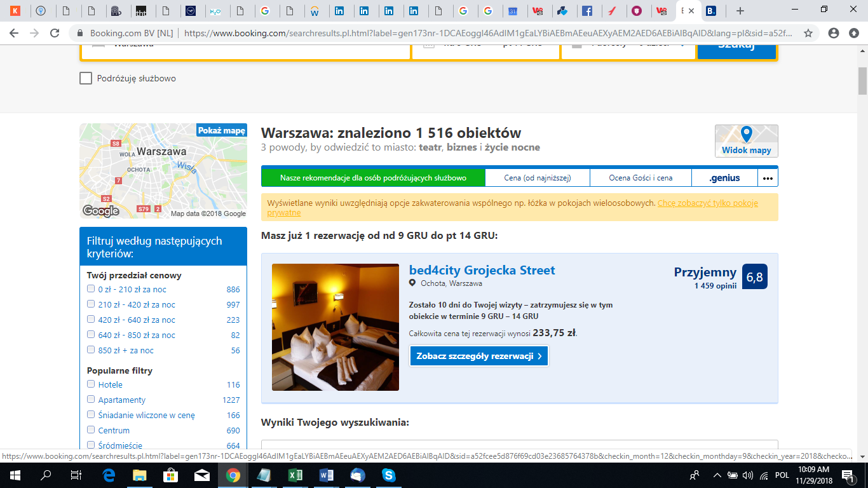The image size is (868, 488).
Task: Open the bed4city Grojecka Street link
Action: pyautogui.click(x=482, y=270)
